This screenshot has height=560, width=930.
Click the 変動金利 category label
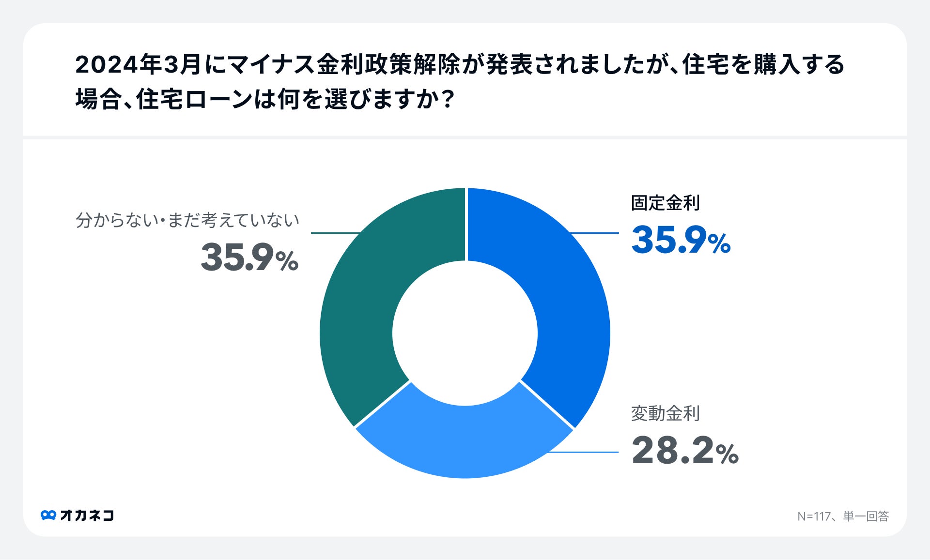tap(665, 413)
